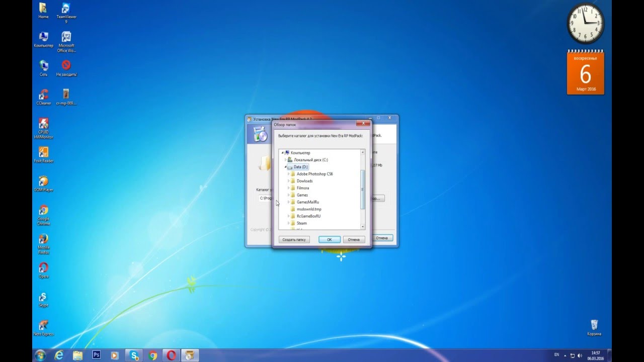Confirm folder with OK button
This screenshot has width=644, height=362.
click(x=330, y=239)
